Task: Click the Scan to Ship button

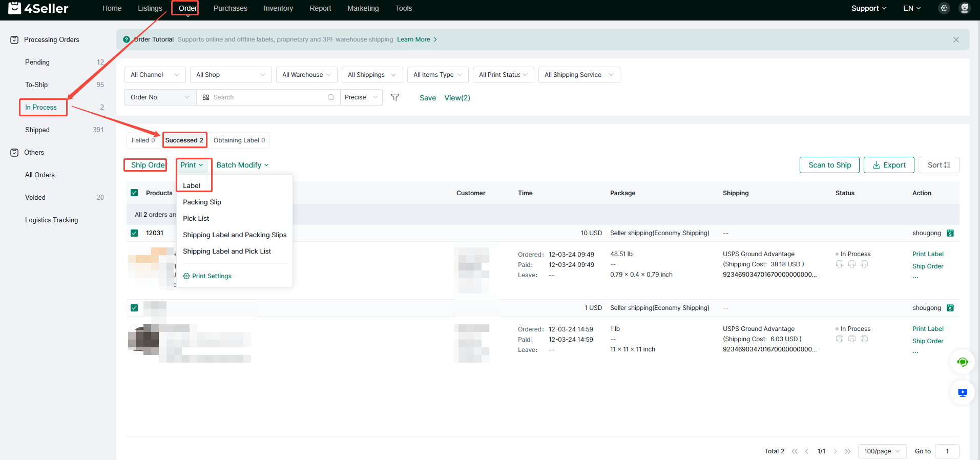Action: point(829,165)
